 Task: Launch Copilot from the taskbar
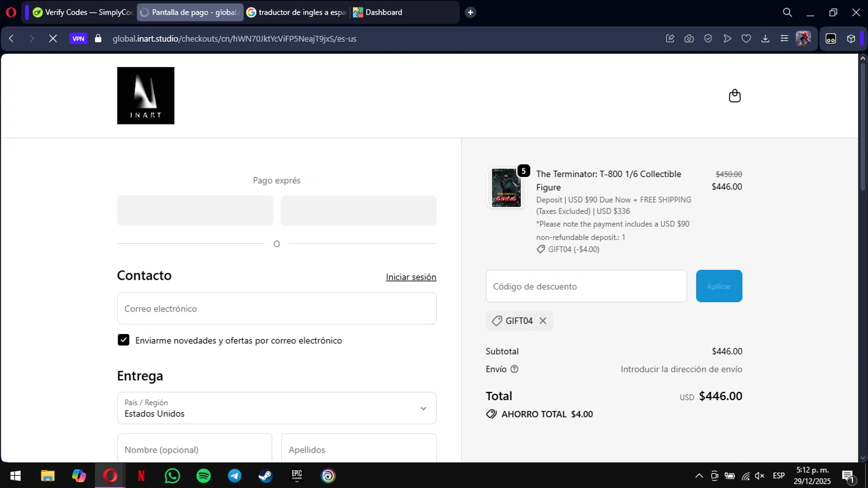coord(79,476)
